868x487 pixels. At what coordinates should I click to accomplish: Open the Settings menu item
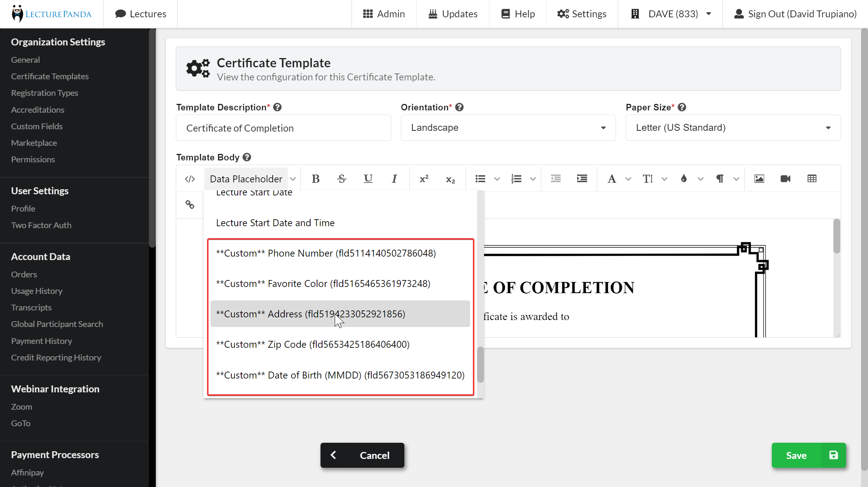(x=581, y=14)
